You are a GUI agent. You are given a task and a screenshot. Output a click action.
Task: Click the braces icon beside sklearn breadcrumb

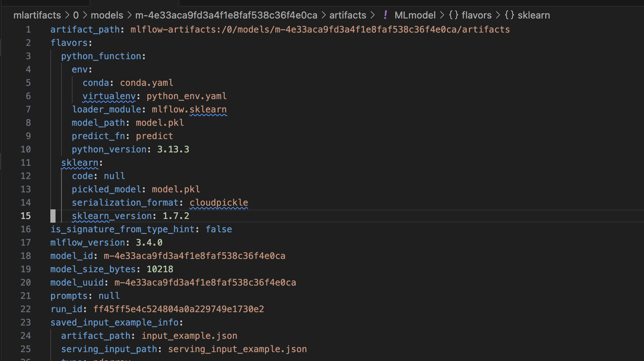[x=509, y=15]
